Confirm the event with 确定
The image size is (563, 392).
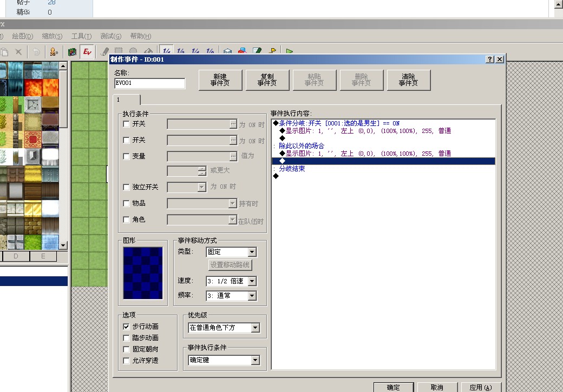[x=394, y=387]
